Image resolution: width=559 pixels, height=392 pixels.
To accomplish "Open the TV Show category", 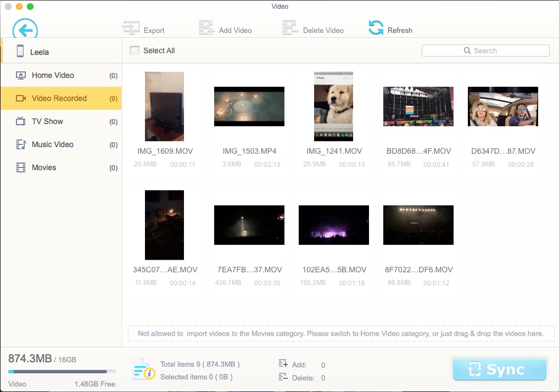I will (61, 121).
